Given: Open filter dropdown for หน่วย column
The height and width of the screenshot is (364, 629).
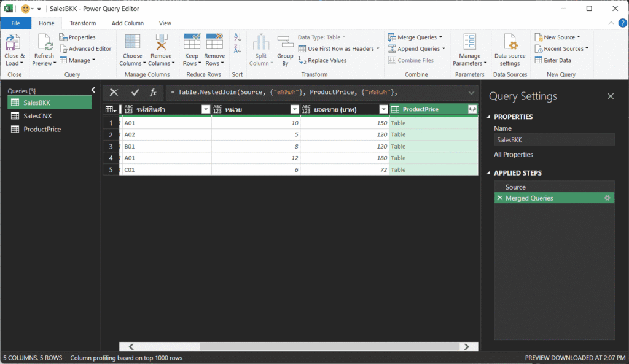Looking at the screenshot, I should (294, 109).
